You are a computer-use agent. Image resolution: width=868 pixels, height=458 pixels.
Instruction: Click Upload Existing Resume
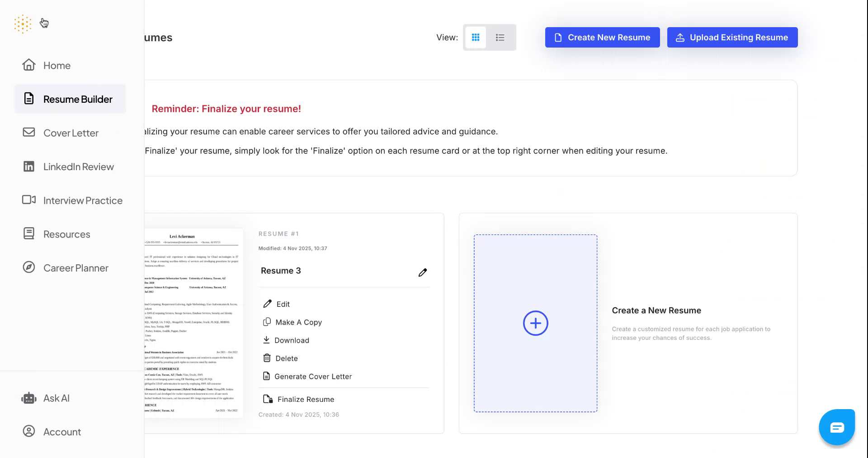click(732, 37)
